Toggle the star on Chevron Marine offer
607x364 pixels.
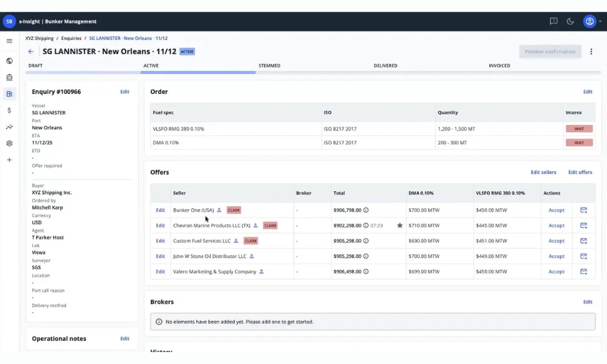coord(399,226)
